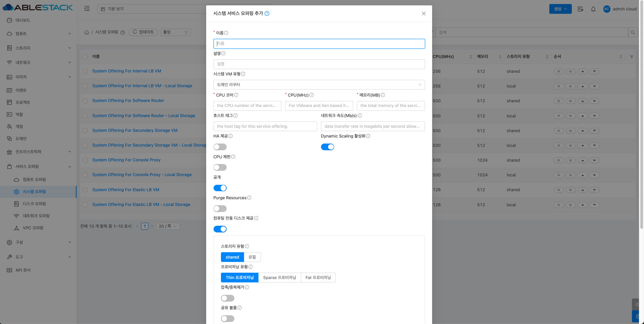644x324 pixels.
Task: Click the info icon next to HA 제공
Action: point(230,136)
